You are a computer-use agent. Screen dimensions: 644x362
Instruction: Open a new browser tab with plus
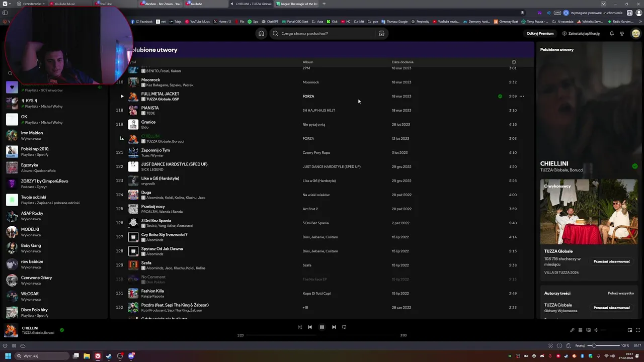pos(324,4)
